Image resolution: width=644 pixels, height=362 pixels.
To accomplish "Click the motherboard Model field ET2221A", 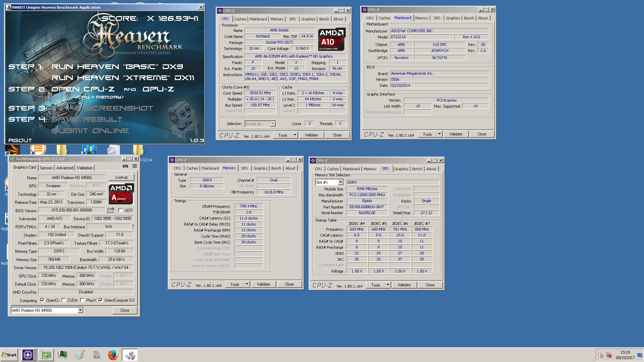I will coord(422,37).
